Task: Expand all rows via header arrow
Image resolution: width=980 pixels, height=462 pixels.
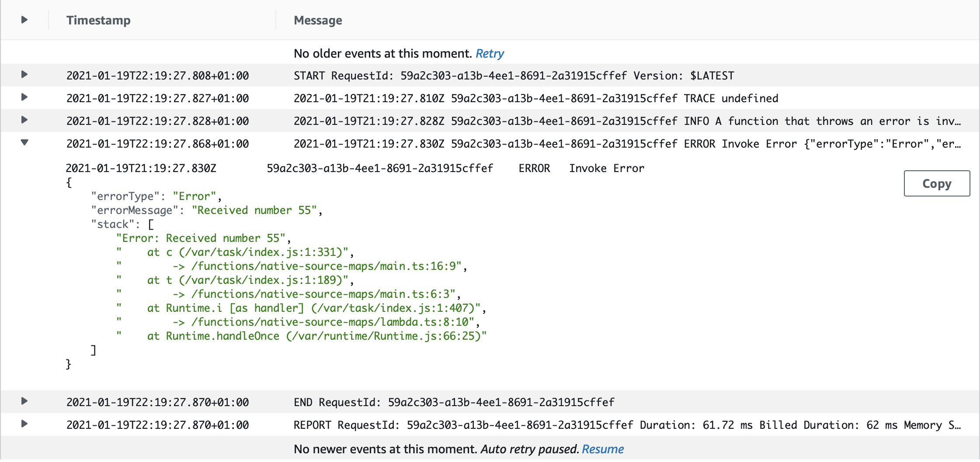Action: tap(24, 20)
